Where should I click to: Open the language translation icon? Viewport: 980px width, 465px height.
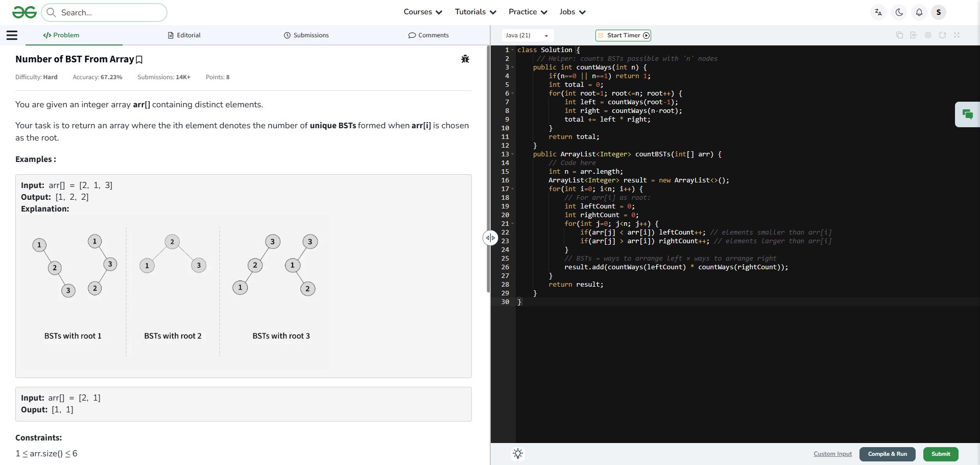pyautogui.click(x=878, y=12)
